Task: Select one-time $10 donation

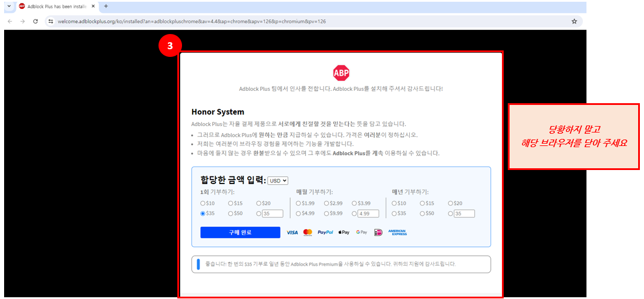Action: [x=203, y=203]
